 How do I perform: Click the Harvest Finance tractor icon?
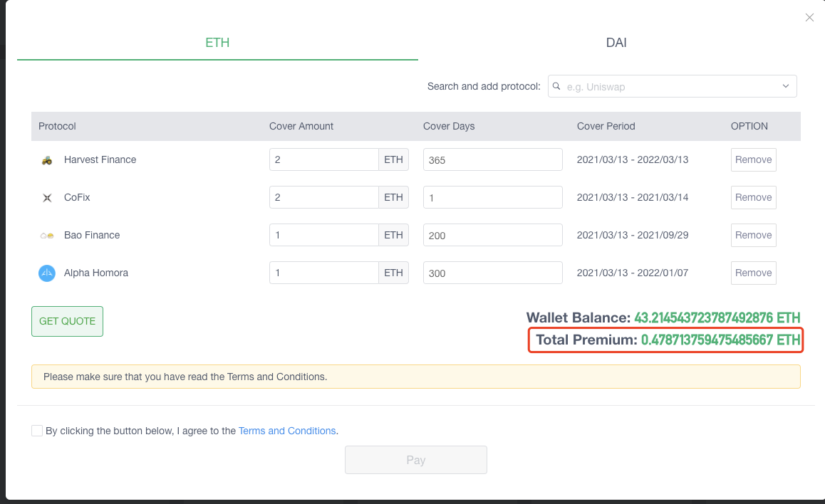[x=47, y=160]
